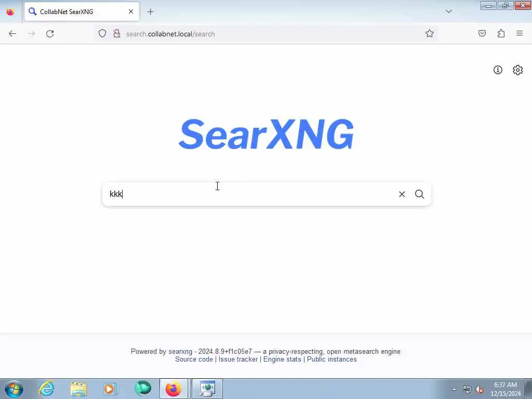Open the Windows Start menu

coord(14,389)
